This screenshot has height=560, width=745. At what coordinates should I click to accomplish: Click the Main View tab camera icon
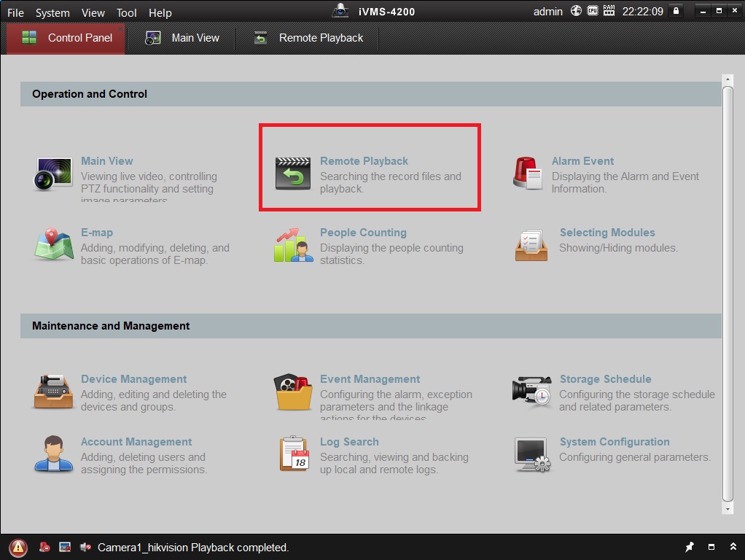pyautogui.click(x=152, y=38)
